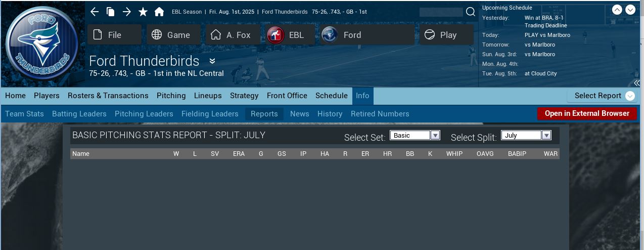Click the star bookmark icon
Image resolution: width=644 pixels, height=250 pixels.
pos(143,12)
